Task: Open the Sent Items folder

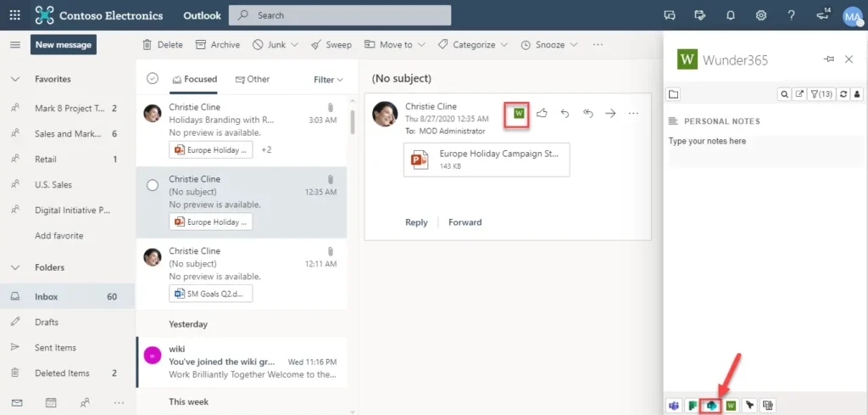Action: pos(55,347)
